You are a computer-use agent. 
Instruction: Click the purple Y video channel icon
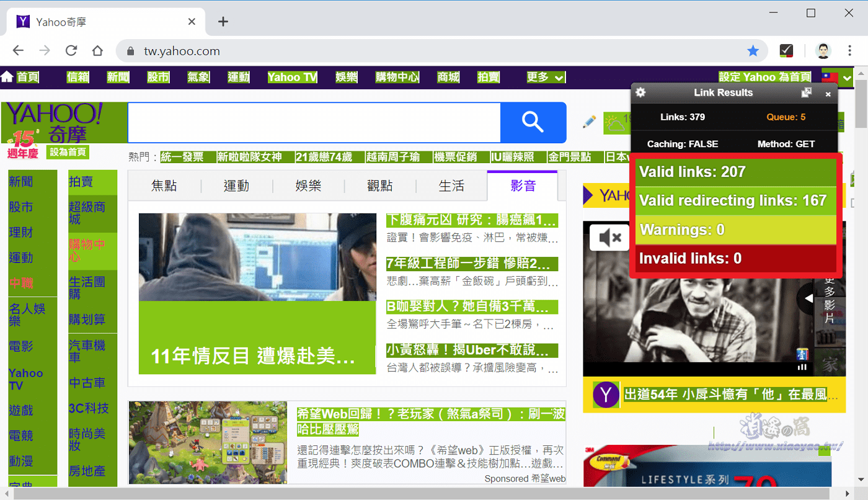pyautogui.click(x=606, y=395)
